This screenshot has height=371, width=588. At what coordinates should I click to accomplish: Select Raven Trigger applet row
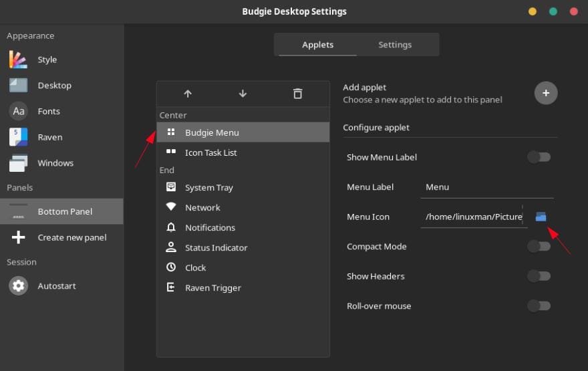(x=243, y=287)
